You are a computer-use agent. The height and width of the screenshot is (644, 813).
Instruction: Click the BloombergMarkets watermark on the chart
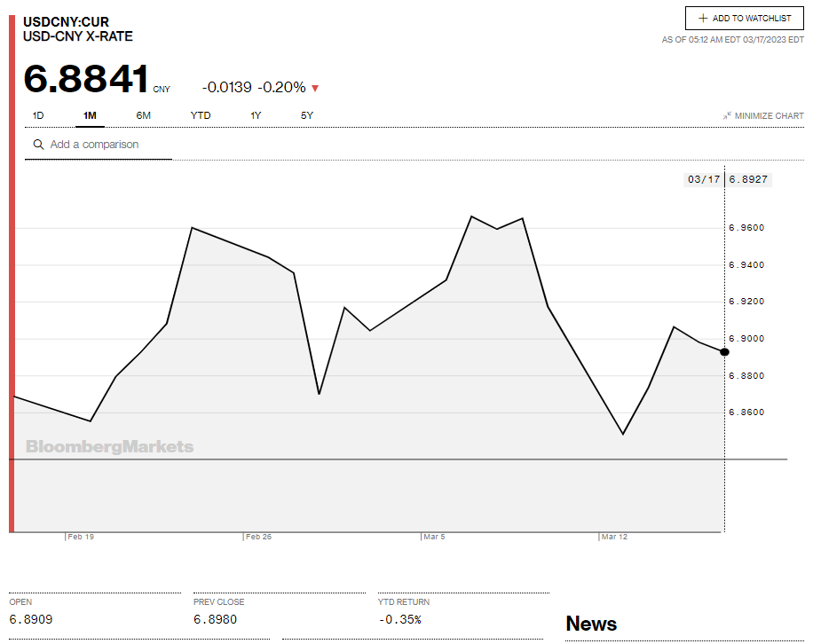(109, 446)
